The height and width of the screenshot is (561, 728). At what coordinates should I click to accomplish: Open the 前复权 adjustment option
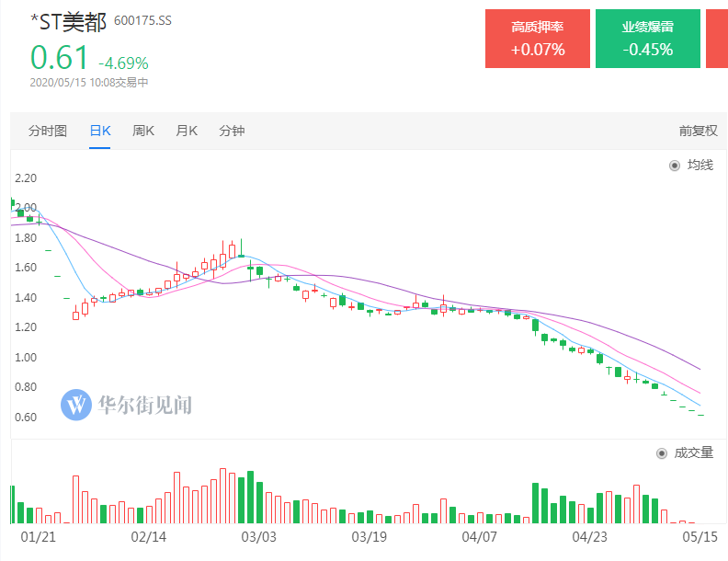coord(698,131)
